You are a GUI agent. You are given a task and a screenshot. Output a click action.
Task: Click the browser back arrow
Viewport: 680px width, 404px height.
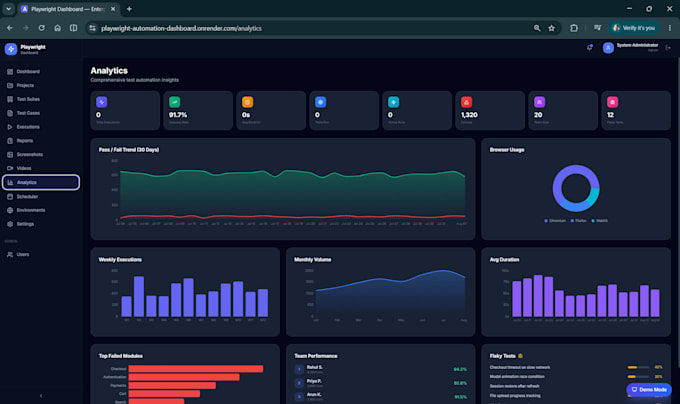[x=10, y=28]
